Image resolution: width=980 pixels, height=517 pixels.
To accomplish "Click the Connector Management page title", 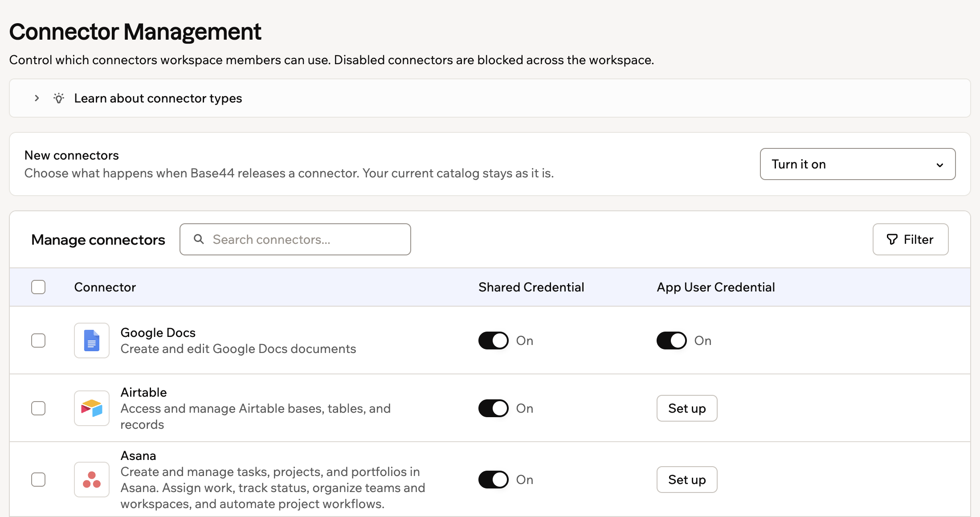I will (x=135, y=32).
